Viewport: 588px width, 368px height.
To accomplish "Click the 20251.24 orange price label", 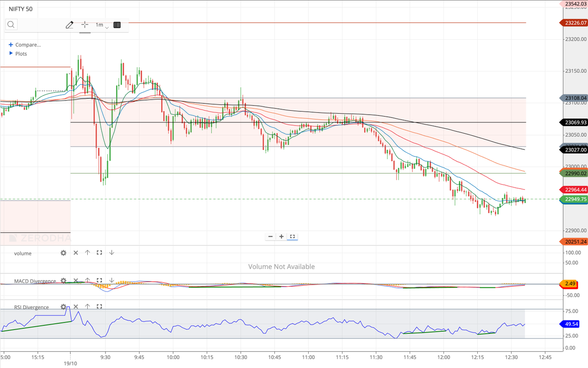I will coord(573,241).
